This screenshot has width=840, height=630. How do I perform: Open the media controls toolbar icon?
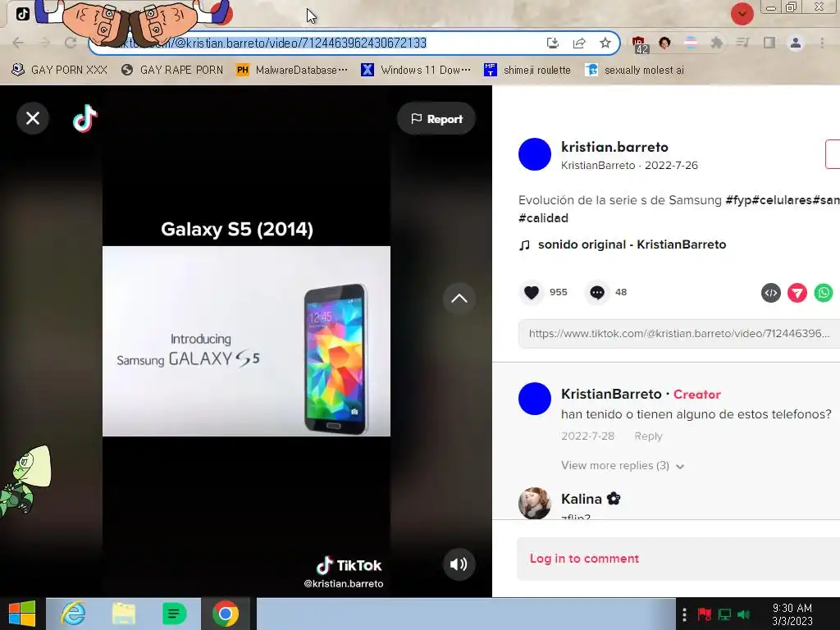coord(742,43)
